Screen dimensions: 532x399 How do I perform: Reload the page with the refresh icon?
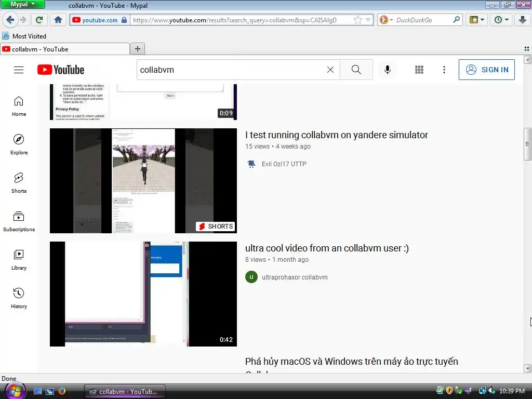39,20
